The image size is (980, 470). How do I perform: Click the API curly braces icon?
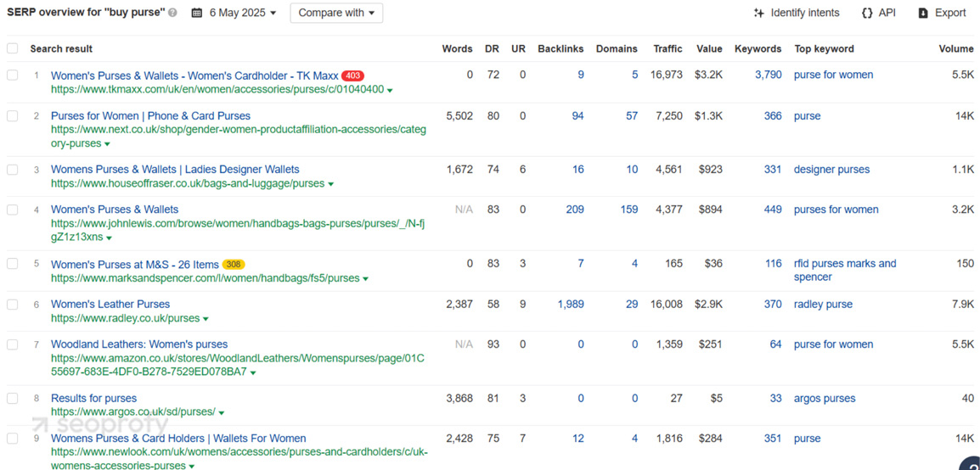(x=867, y=13)
